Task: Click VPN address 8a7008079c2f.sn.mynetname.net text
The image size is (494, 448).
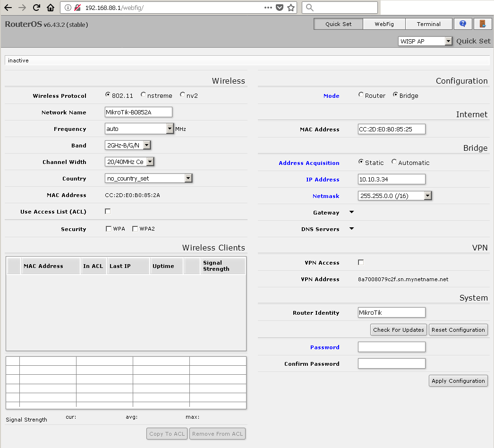Action: tap(403, 279)
